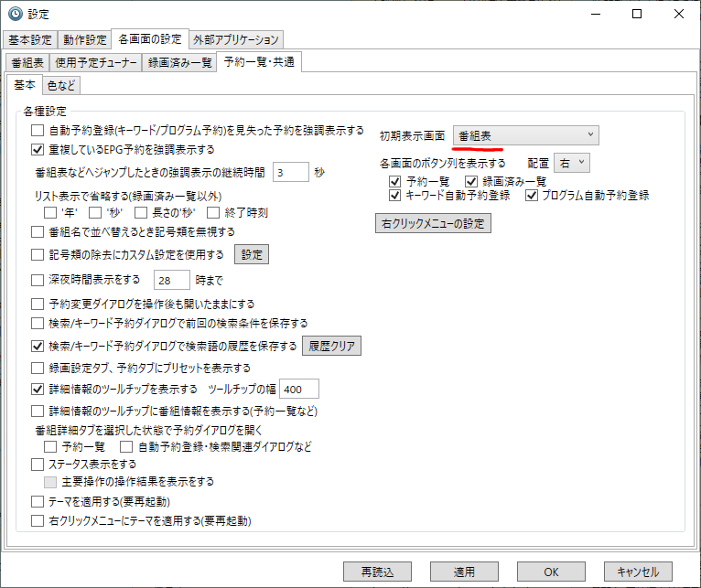The width and height of the screenshot is (701, 588).
Task: Uncheck 詳細情報のツールチップを表示する
Action: click(x=38, y=390)
